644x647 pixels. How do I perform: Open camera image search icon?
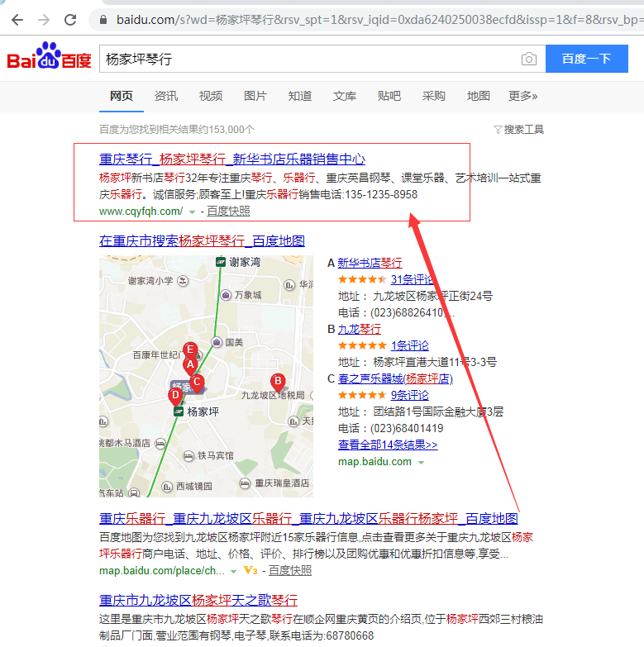[528, 59]
